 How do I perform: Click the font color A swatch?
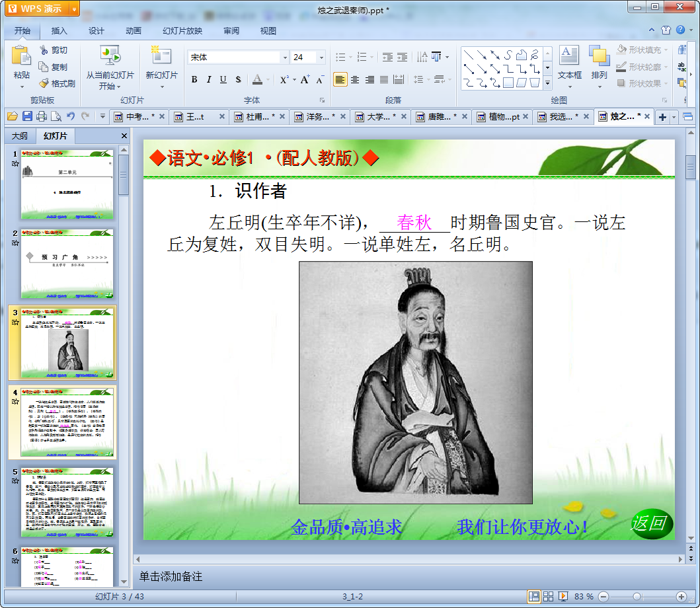point(257,80)
